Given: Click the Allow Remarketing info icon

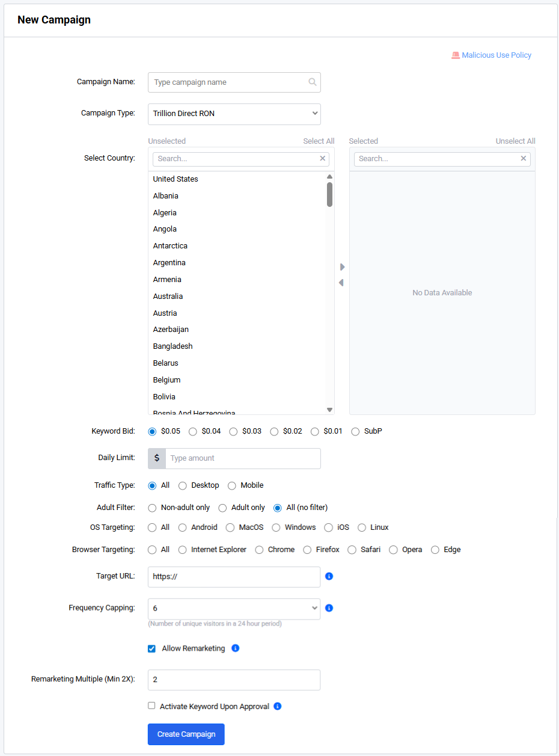Looking at the screenshot, I should [x=236, y=648].
